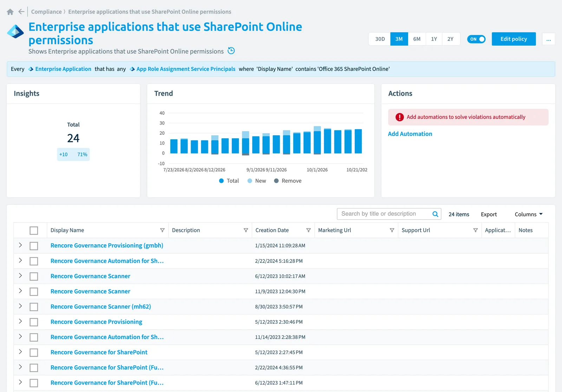Click the Add Automation link
This screenshot has height=392, width=562.
click(x=410, y=134)
